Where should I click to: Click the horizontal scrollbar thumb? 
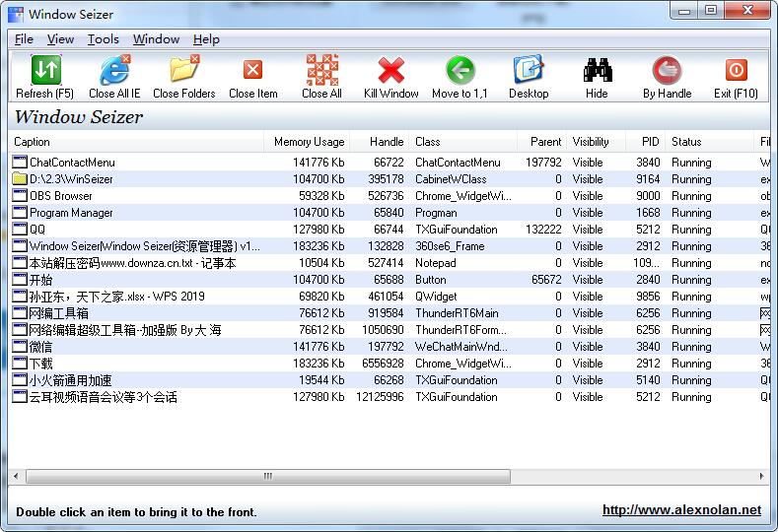coord(268,476)
